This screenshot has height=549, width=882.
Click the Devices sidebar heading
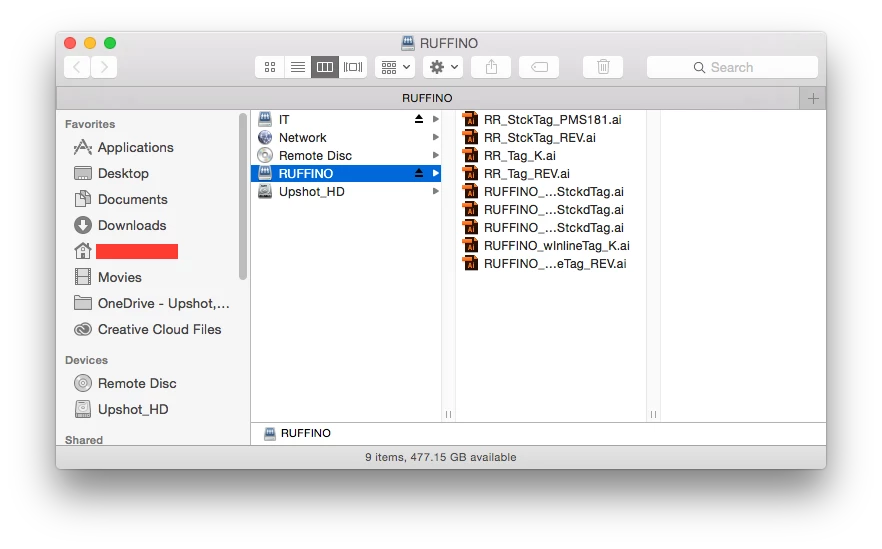(x=86, y=360)
